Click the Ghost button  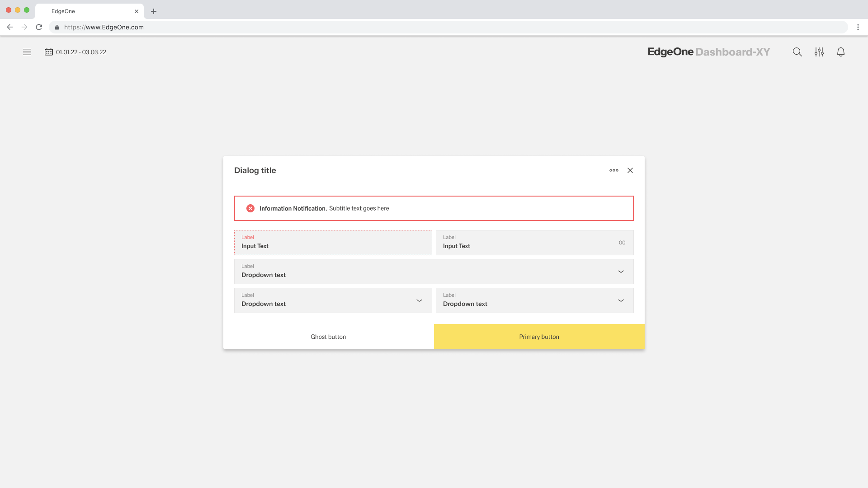[328, 337]
